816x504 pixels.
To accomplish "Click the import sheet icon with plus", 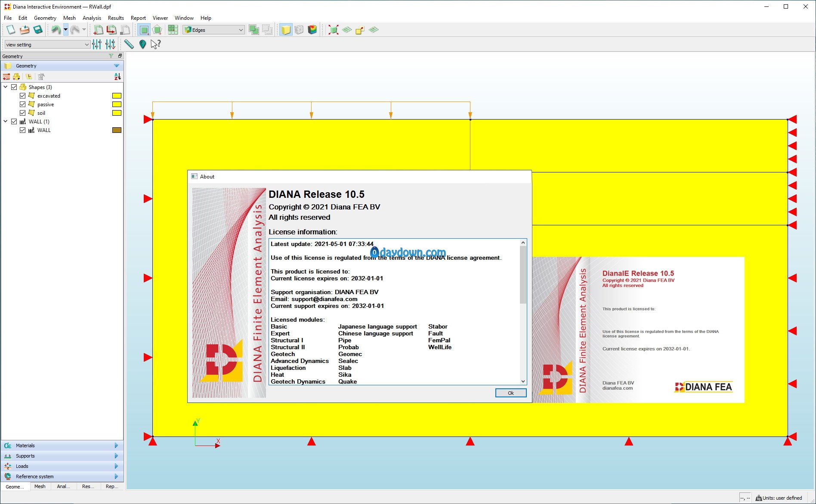I will coord(98,30).
